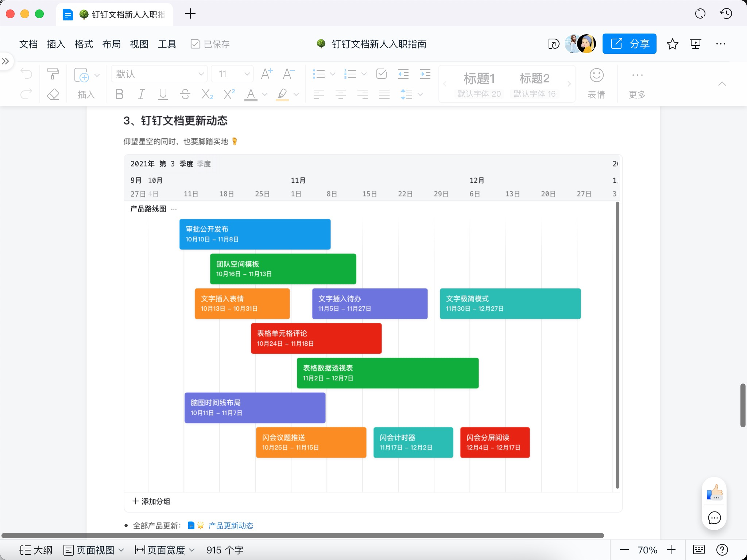Zoom out with the minus button

(624, 550)
